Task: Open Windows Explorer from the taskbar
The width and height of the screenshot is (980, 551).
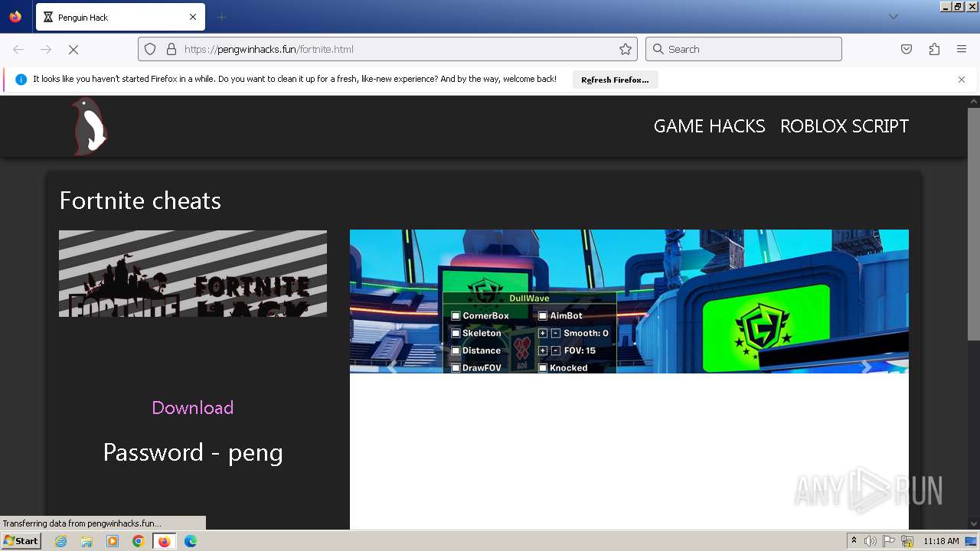Action: [x=87, y=541]
